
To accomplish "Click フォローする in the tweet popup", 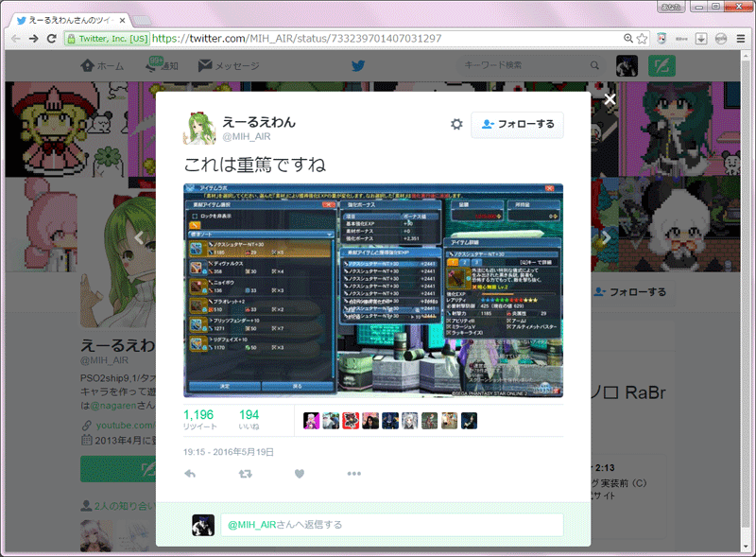I will [517, 125].
